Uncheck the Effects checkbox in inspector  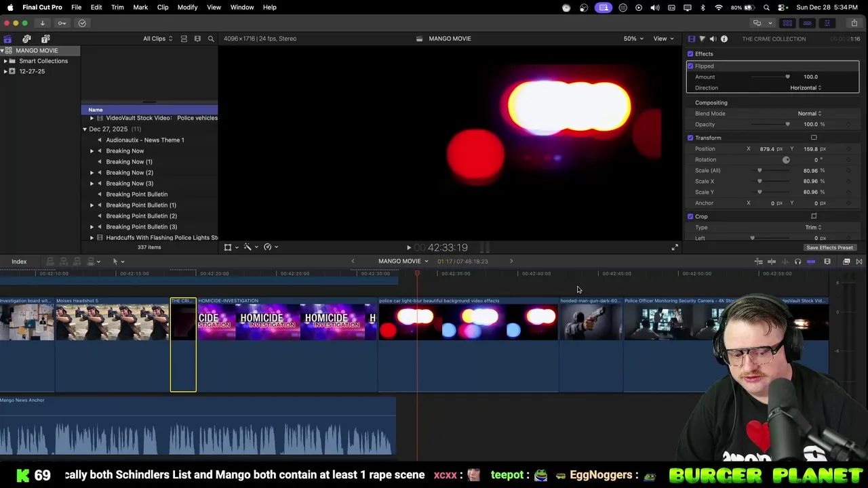click(x=690, y=54)
